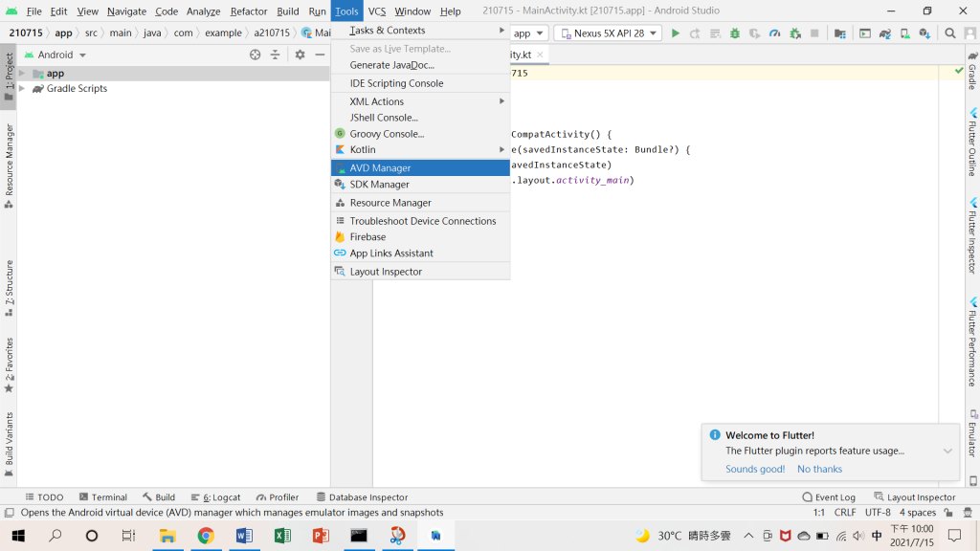This screenshot has height=551, width=980.
Task: Collapse all in Project panel
Action: (x=275, y=55)
